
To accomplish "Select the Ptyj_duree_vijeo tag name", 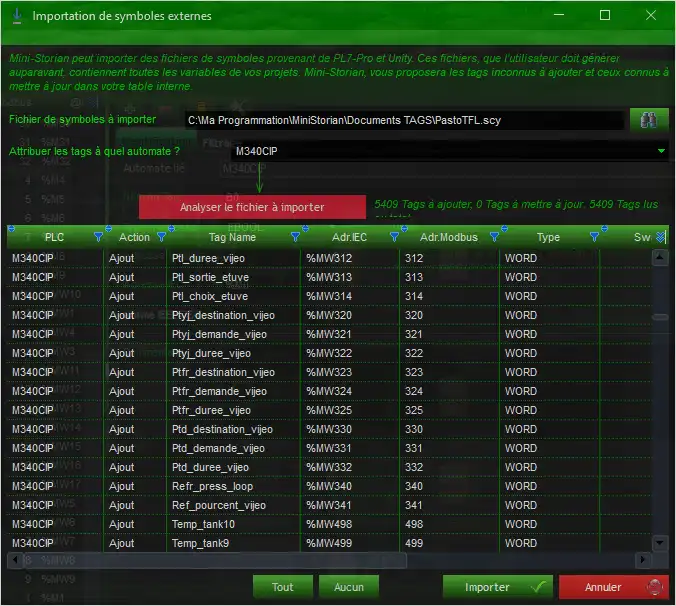I will [x=211, y=353].
